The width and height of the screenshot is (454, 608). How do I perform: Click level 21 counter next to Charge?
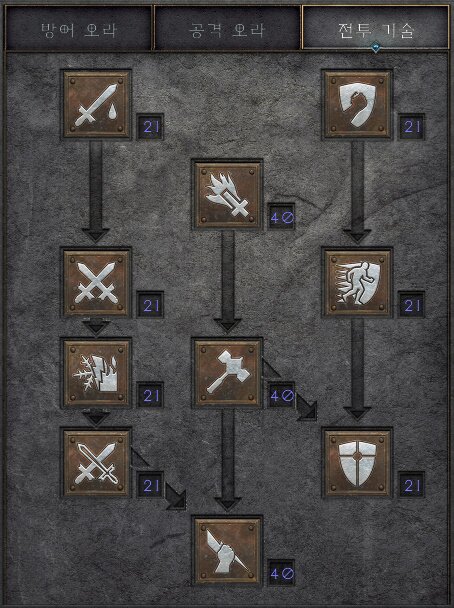click(x=411, y=305)
